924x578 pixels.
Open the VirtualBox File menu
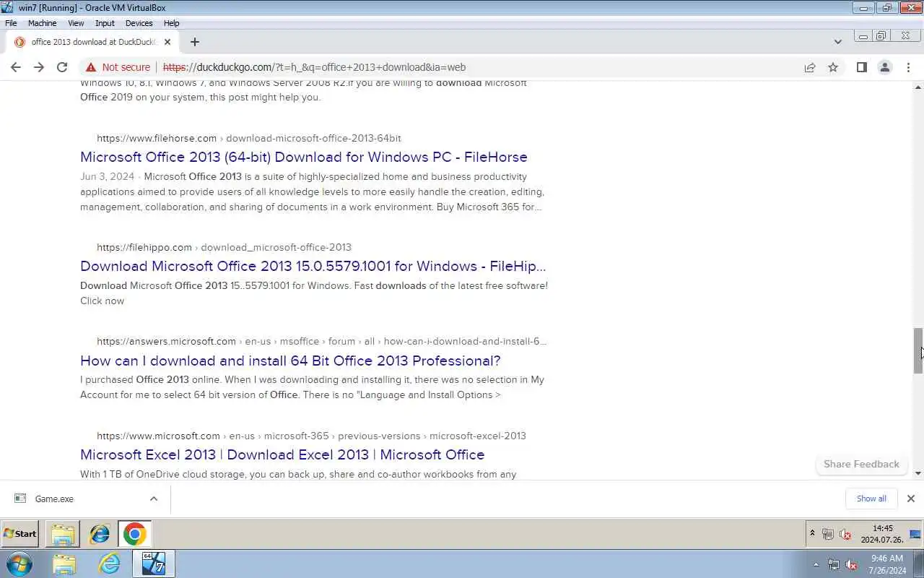coord(11,23)
